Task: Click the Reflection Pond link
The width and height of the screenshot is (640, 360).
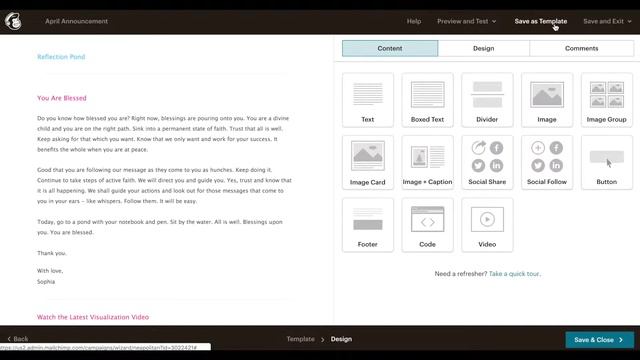Action: pos(61,57)
